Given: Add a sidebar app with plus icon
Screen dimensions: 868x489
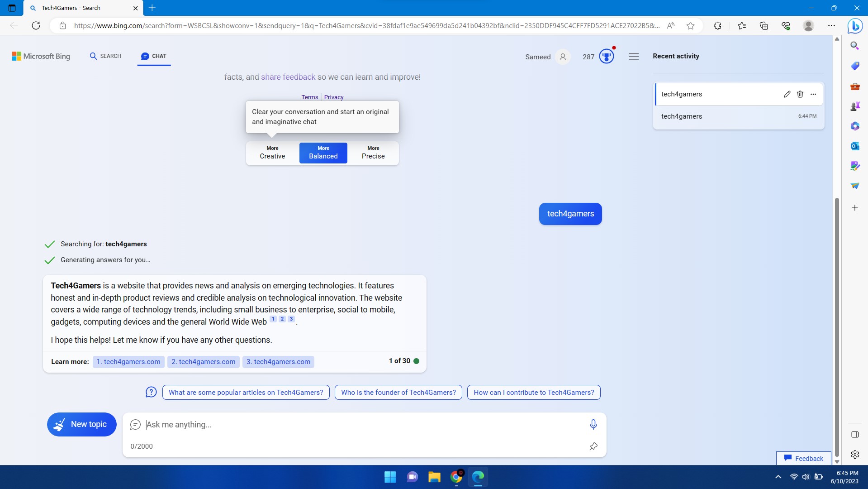Looking at the screenshot, I should point(854,208).
